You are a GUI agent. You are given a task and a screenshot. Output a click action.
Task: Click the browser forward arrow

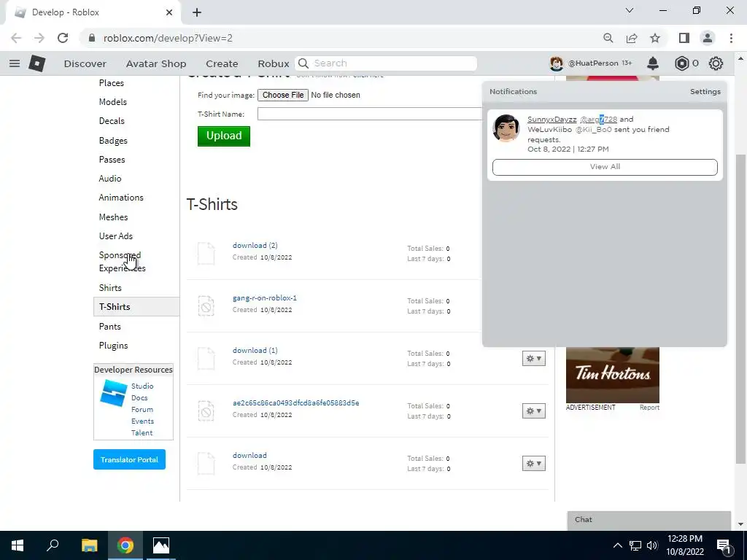39,38
